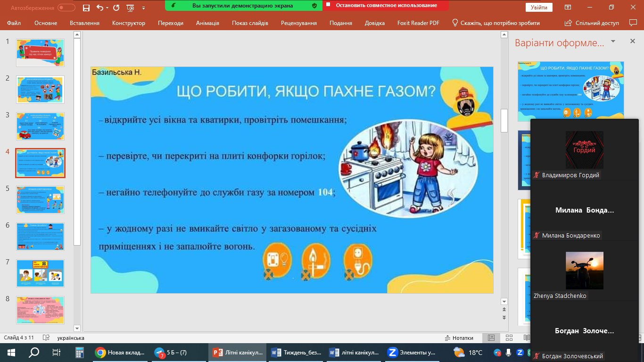Open the Файл menu

tap(14, 23)
